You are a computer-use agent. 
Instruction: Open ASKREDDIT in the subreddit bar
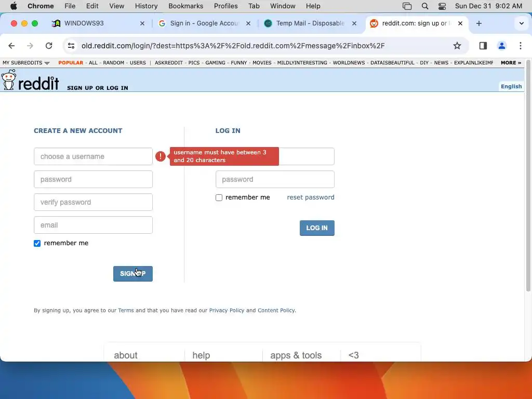169,63
